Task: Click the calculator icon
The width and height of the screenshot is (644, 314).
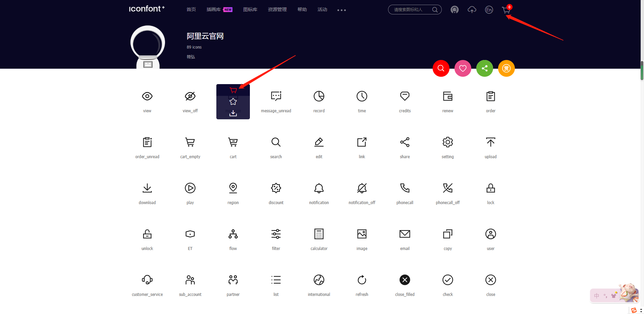Action: pos(319,234)
